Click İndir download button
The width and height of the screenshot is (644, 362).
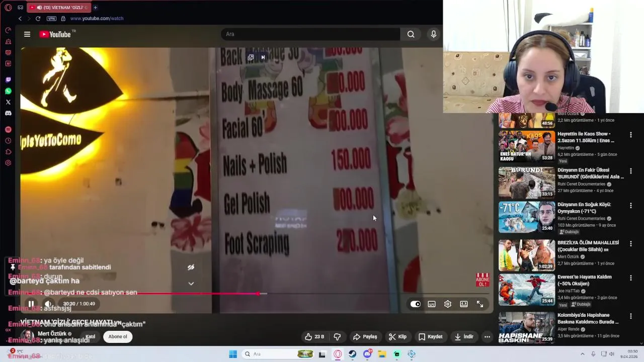(464, 337)
